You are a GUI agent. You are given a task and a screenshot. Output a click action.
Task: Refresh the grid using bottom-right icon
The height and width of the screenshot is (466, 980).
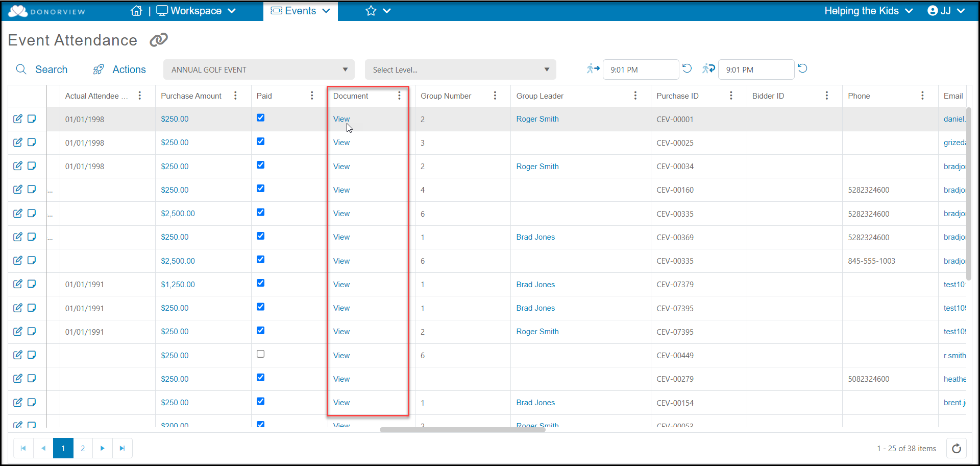pyautogui.click(x=957, y=448)
